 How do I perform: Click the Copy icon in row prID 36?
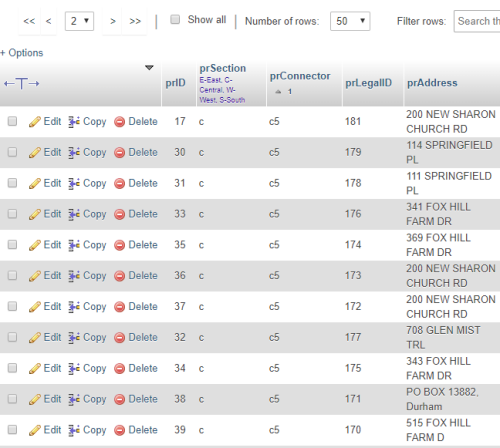pos(74,276)
